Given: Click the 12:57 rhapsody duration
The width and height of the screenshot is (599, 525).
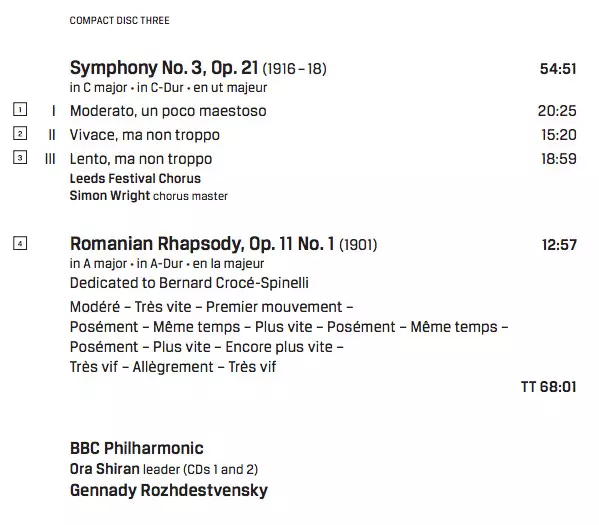Looking at the screenshot, I should coord(559,245).
